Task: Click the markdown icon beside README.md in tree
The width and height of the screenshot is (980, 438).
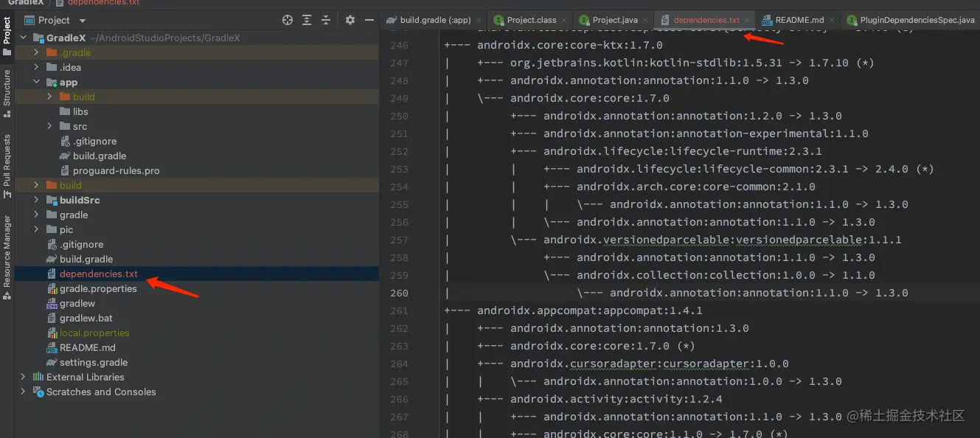Action: tap(51, 347)
